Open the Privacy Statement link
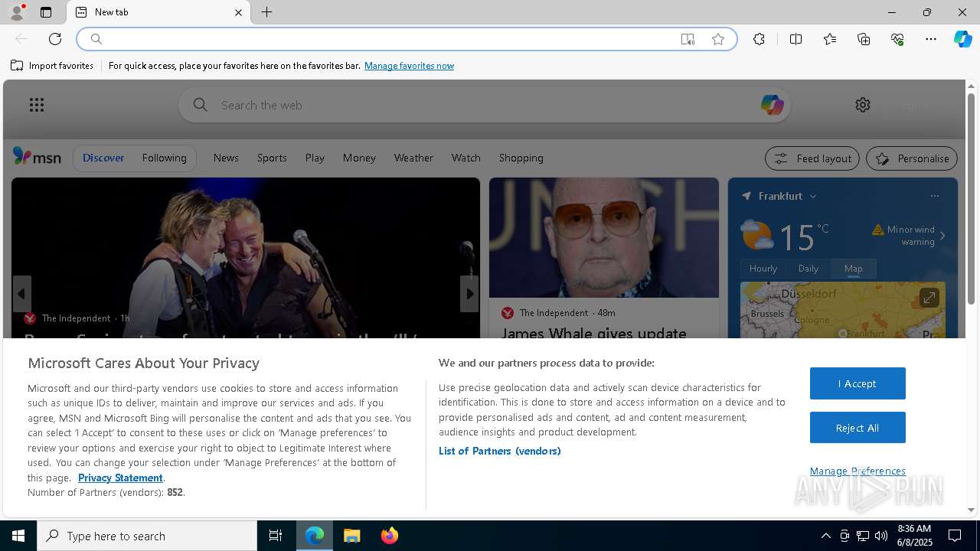 tap(120, 478)
